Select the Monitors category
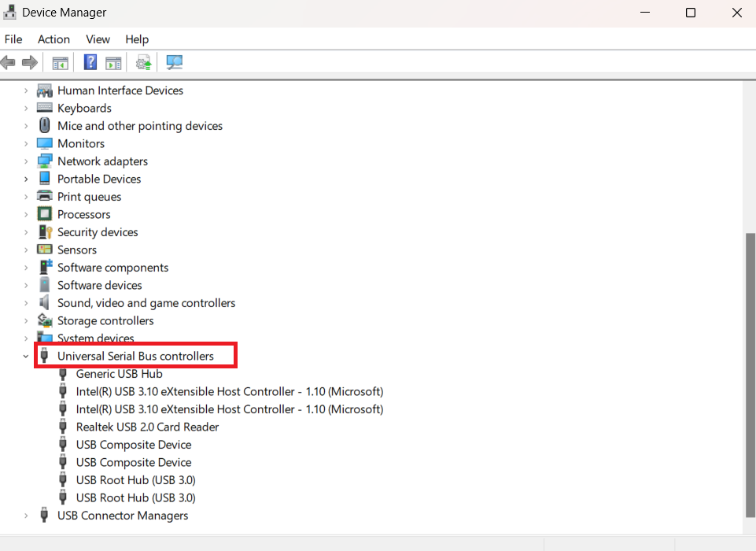 click(x=80, y=143)
